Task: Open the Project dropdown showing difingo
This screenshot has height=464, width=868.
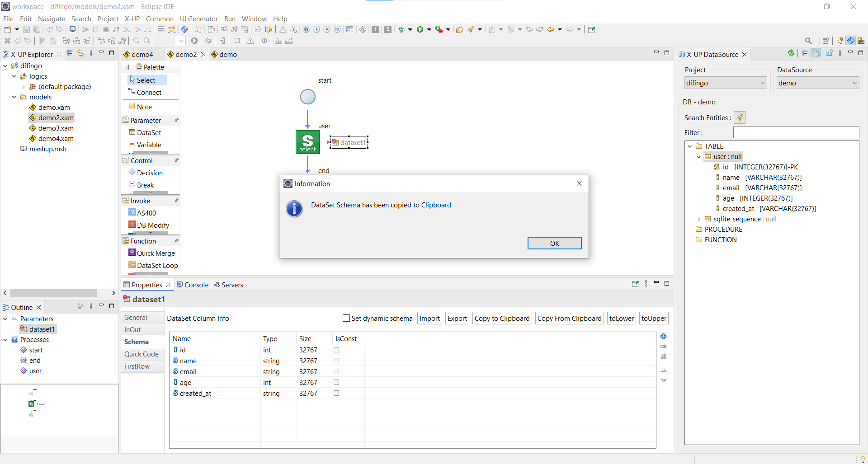Action: [x=725, y=83]
